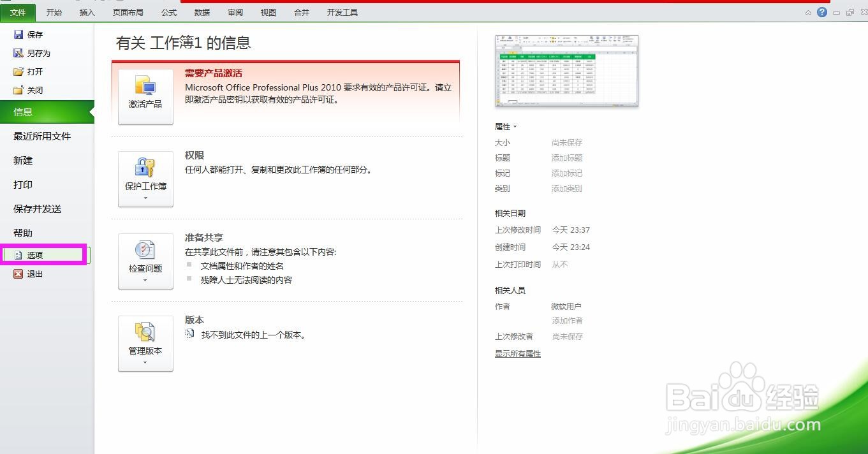Screen dimensions: 868x454
Task: Click text 文档属性和作者的姓名
Action: [242, 266]
